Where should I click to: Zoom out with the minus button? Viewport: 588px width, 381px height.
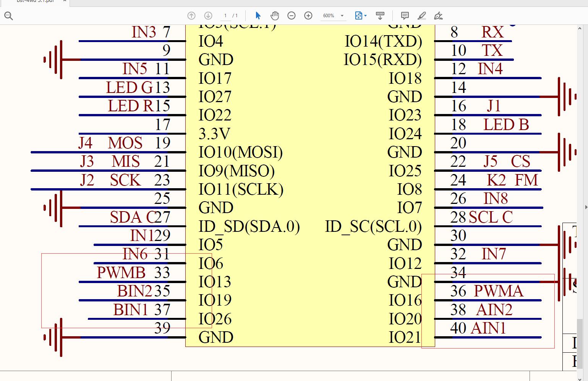(x=292, y=16)
